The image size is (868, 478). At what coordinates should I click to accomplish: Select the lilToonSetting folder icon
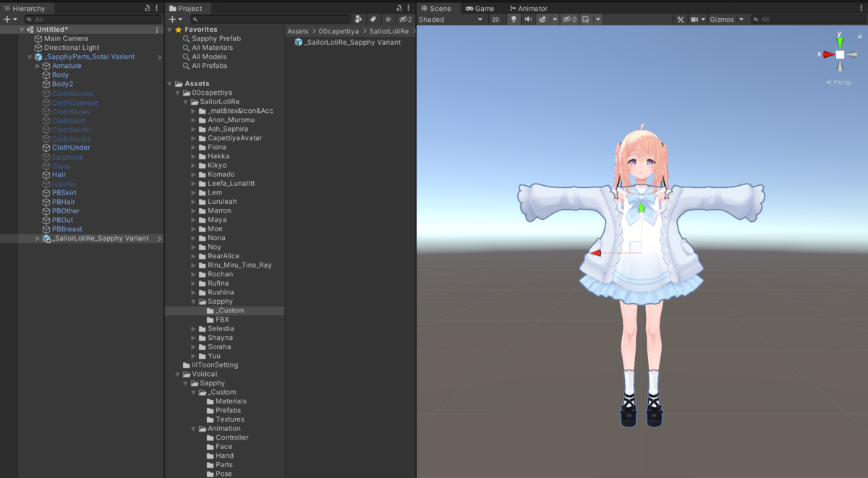pyautogui.click(x=186, y=365)
